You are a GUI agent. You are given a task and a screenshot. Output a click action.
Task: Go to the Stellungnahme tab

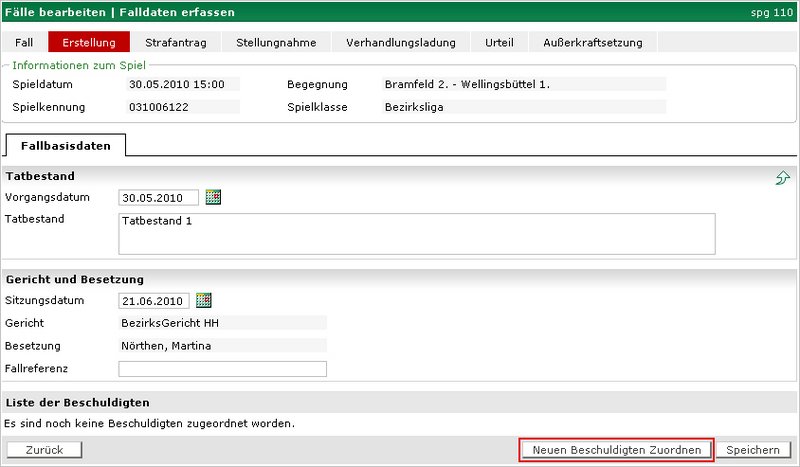coord(276,42)
